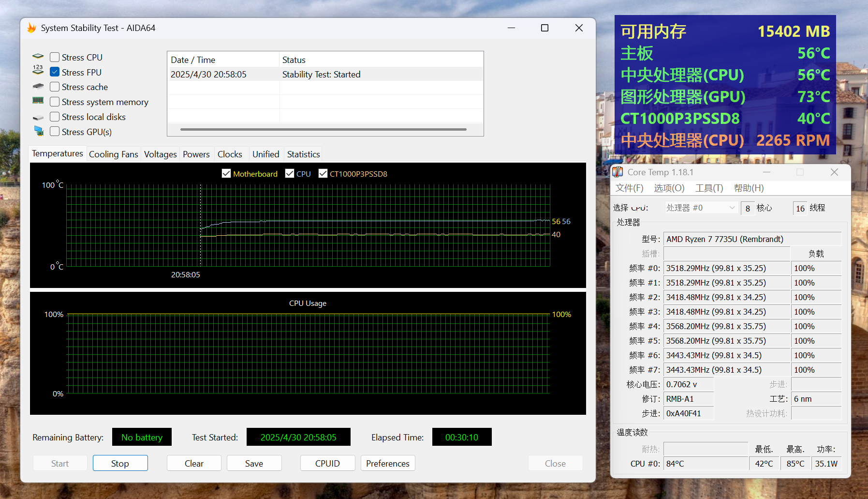Click the 频率 #0 frequency value
868x499 pixels.
click(726, 268)
